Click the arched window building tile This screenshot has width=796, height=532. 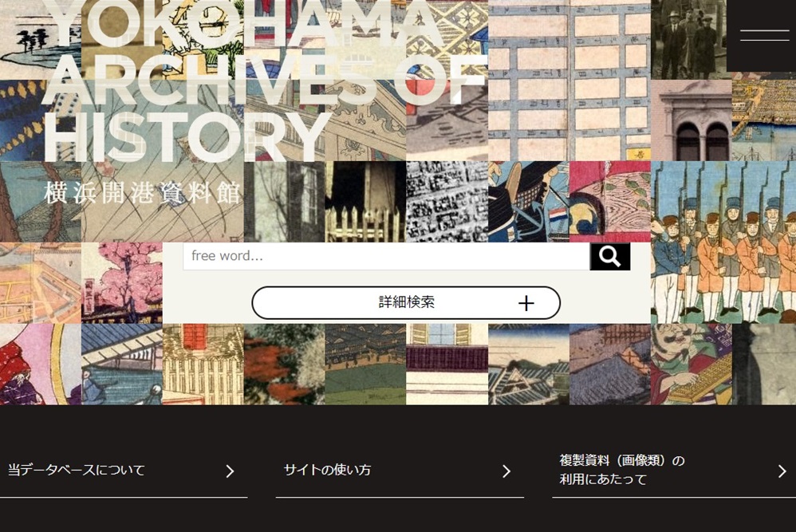click(x=692, y=120)
